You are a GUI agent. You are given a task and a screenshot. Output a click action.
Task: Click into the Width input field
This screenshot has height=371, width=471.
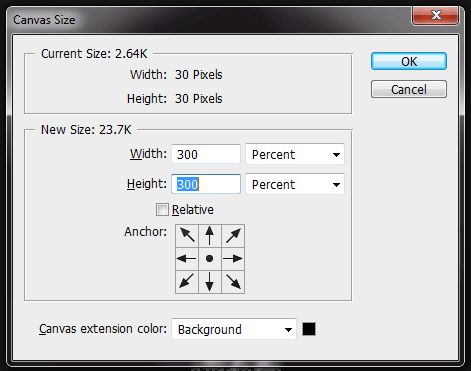point(206,154)
